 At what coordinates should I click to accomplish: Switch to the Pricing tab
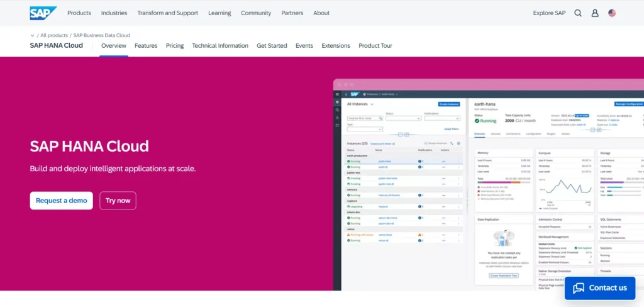click(175, 46)
